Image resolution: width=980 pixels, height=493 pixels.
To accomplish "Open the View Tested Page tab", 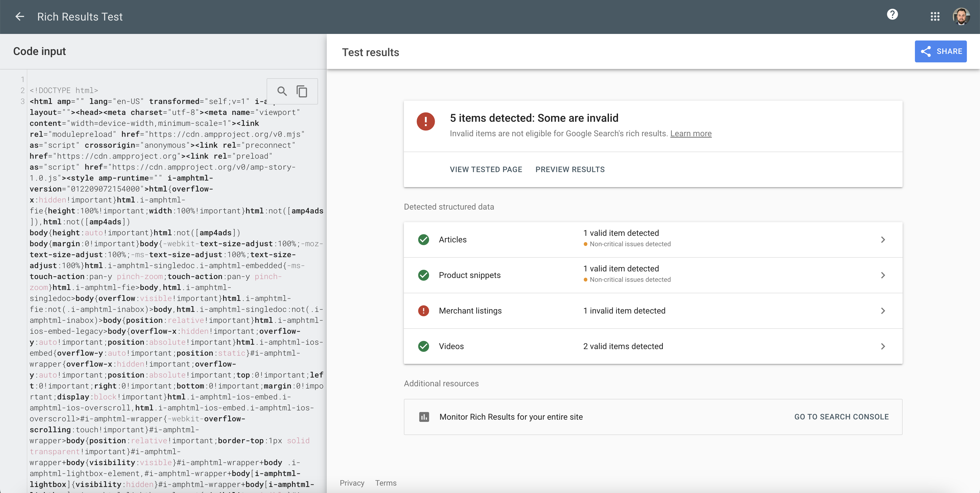I will tap(486, 169).
